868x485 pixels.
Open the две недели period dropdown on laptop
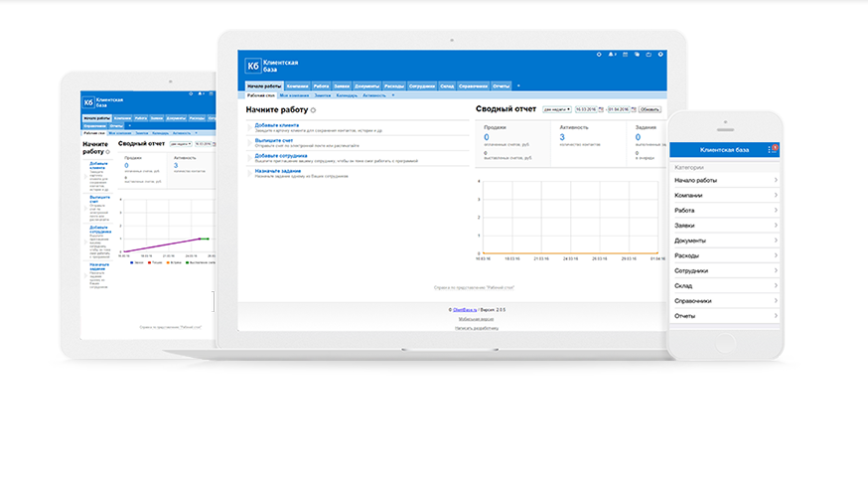click(557, 109)
